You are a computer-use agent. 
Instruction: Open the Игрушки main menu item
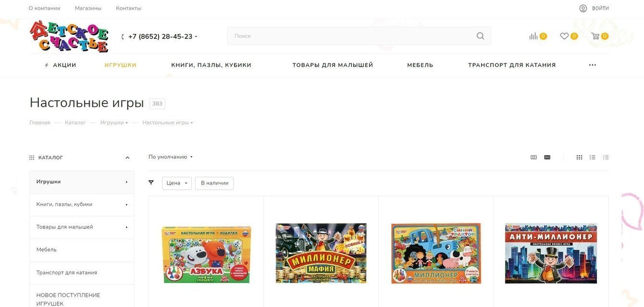[121, 65]
